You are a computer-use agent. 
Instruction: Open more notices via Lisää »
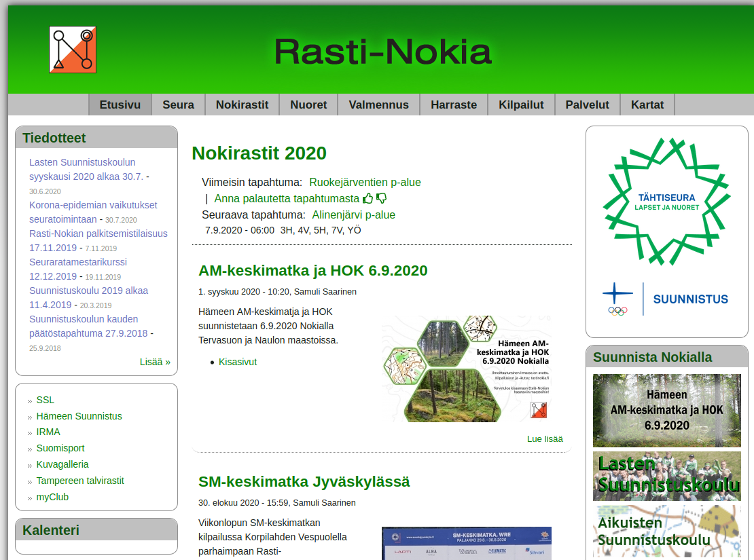pyautogui.click(x=155, y=362)
